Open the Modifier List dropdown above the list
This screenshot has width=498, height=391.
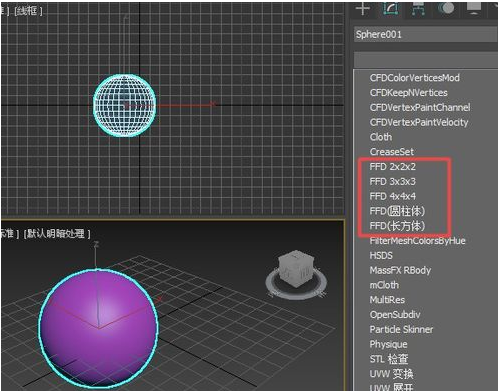coord(426,60)
